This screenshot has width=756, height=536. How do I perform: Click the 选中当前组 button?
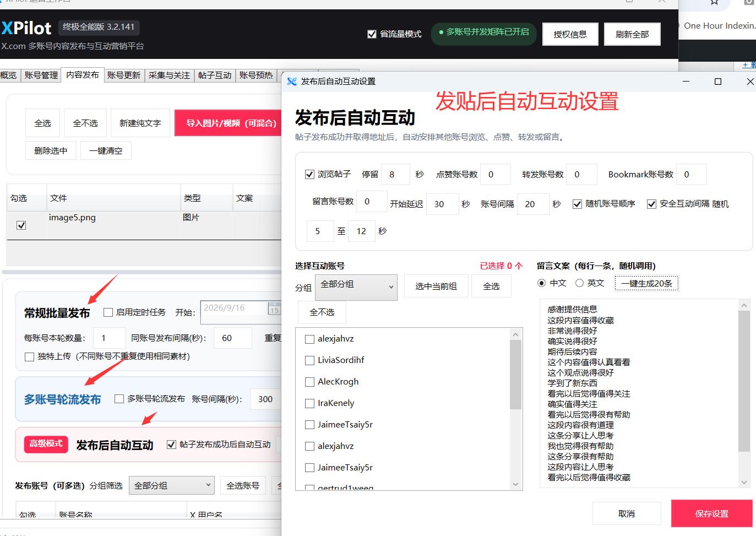(436, 286)
